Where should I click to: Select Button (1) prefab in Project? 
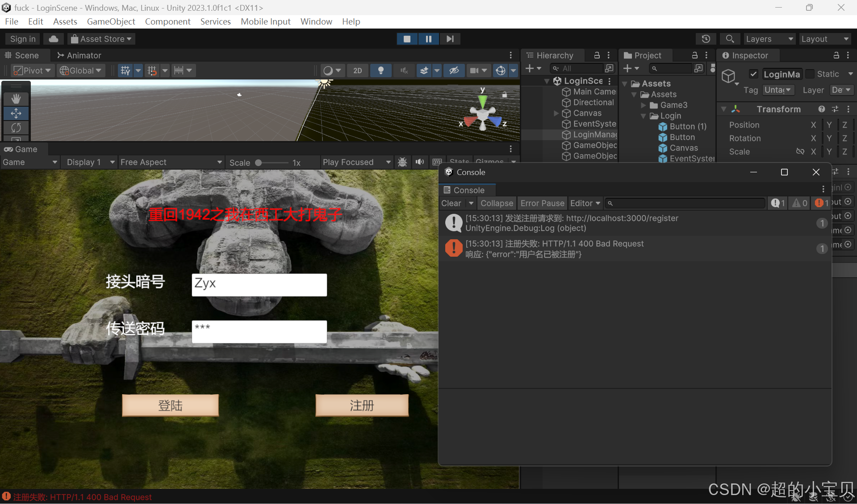click(x=683, y=127)
